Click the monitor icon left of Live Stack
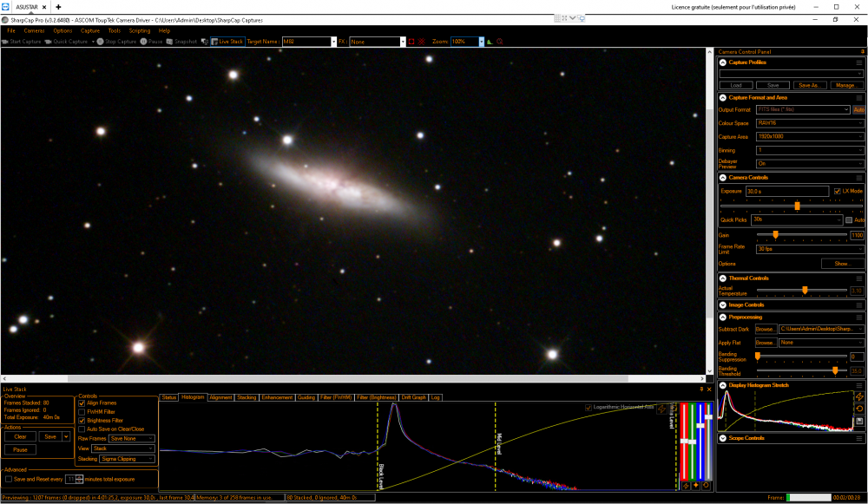The height and width of the screenshot is (504, 868). [x=204, y=42]
